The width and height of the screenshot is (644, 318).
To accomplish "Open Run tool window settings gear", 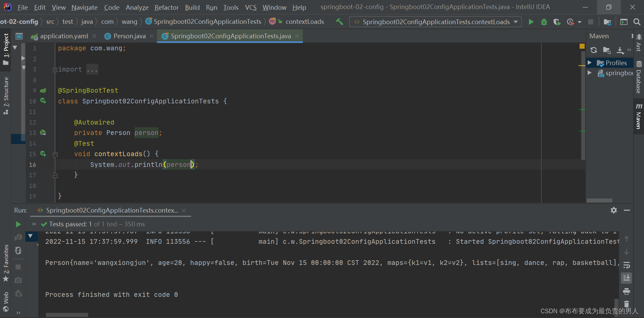I will point(614,210).
